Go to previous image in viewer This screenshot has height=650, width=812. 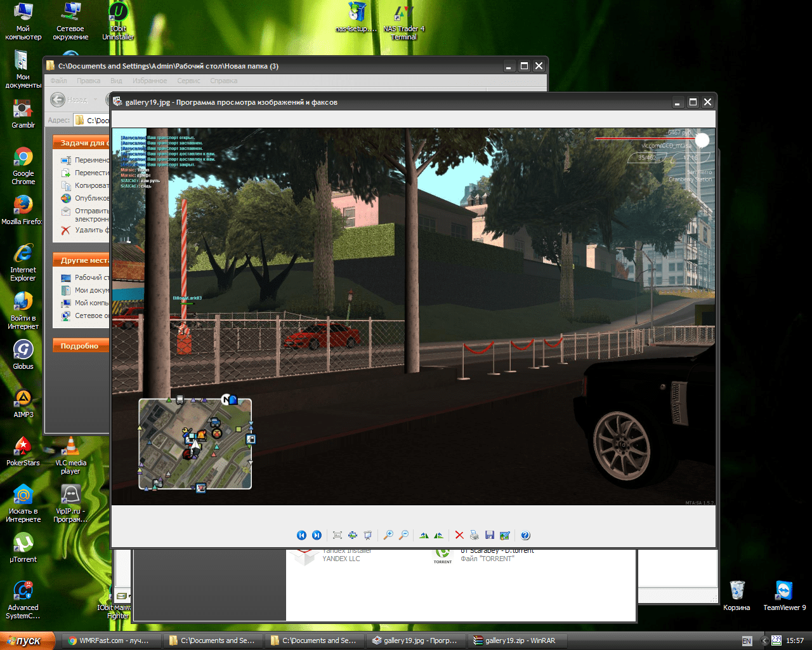coord(301,535)
